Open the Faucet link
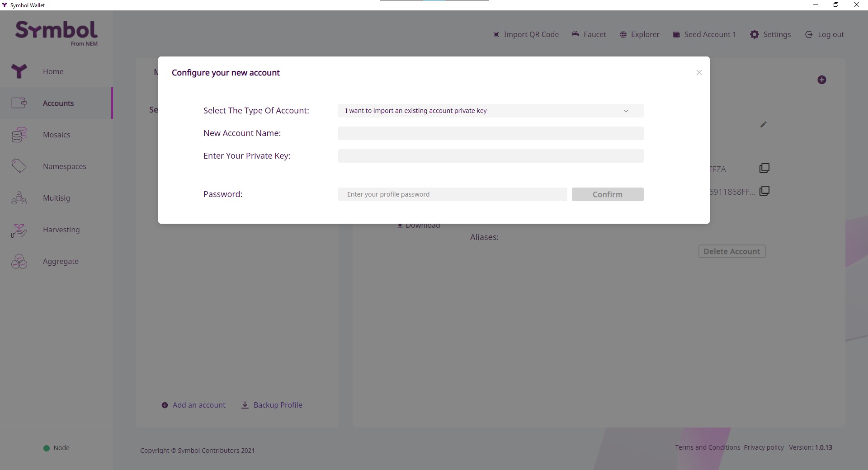Image resolution: width=868 pixels, height=470 pixels. pyautogui.click(x=589, y=34)
